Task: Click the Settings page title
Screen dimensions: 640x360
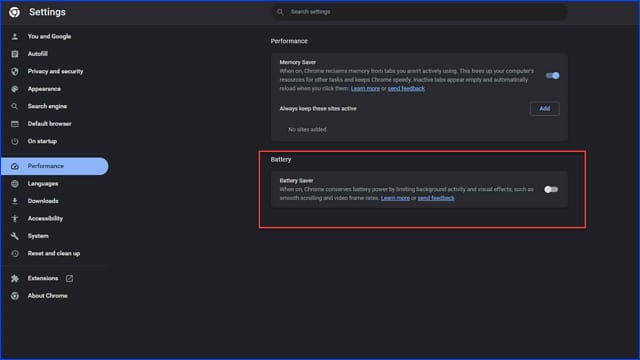Action: pyautogui.click(x=47, y=12)
